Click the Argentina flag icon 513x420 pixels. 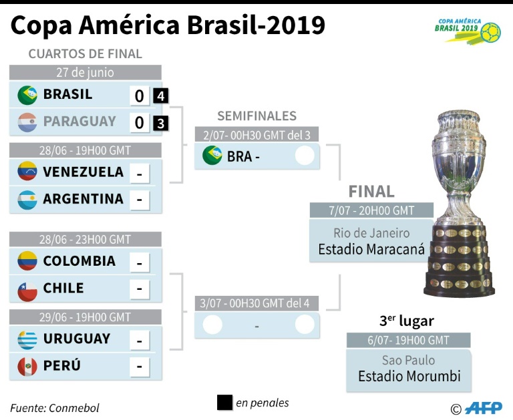pyautogui.click(x=27, y=200)
